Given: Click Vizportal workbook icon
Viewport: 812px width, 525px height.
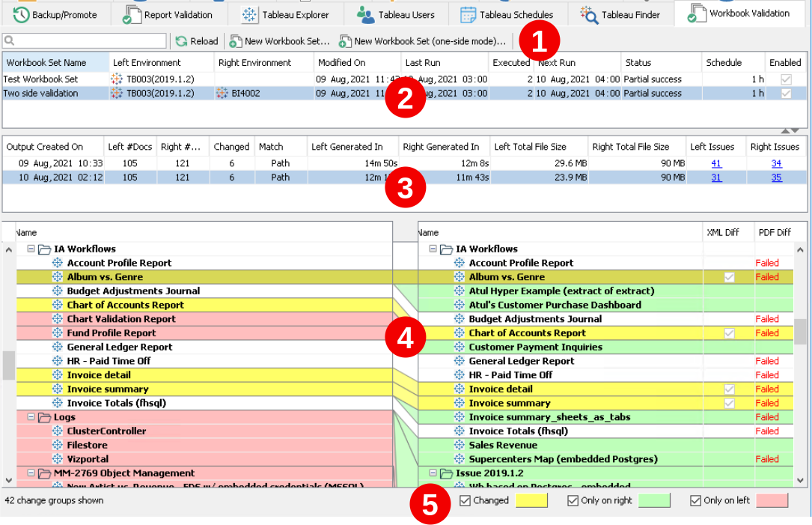Looking at the screenshot, I should click(58, 458).
